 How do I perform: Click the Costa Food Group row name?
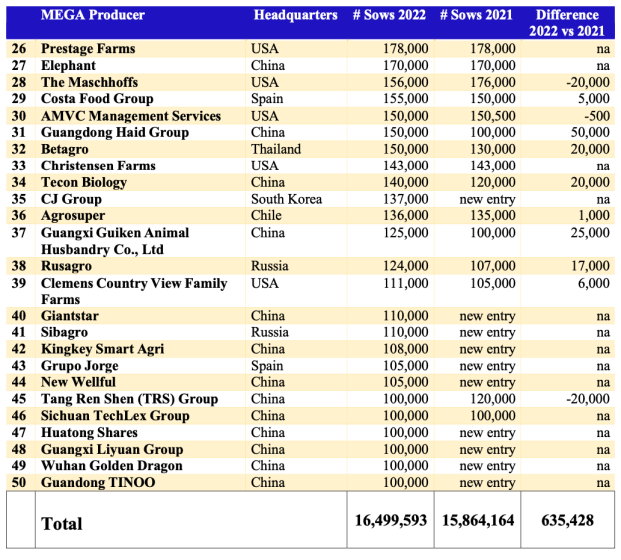[x=97, y=99]
